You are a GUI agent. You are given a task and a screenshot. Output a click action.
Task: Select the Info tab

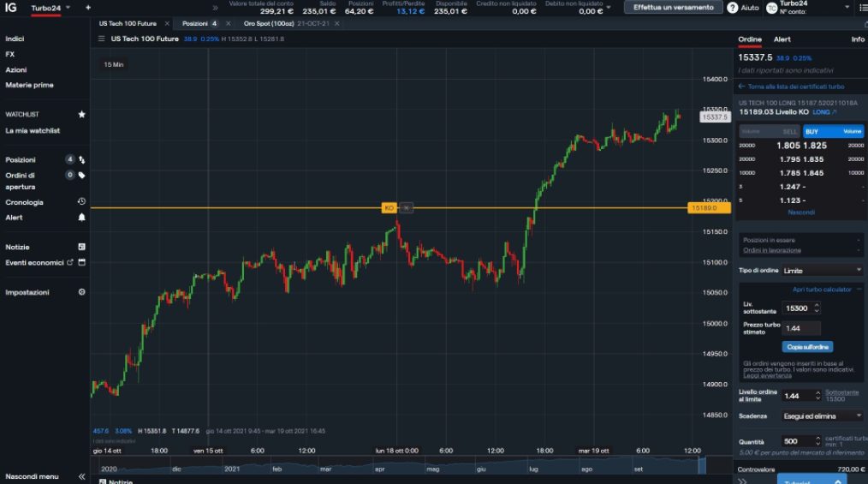858,39
